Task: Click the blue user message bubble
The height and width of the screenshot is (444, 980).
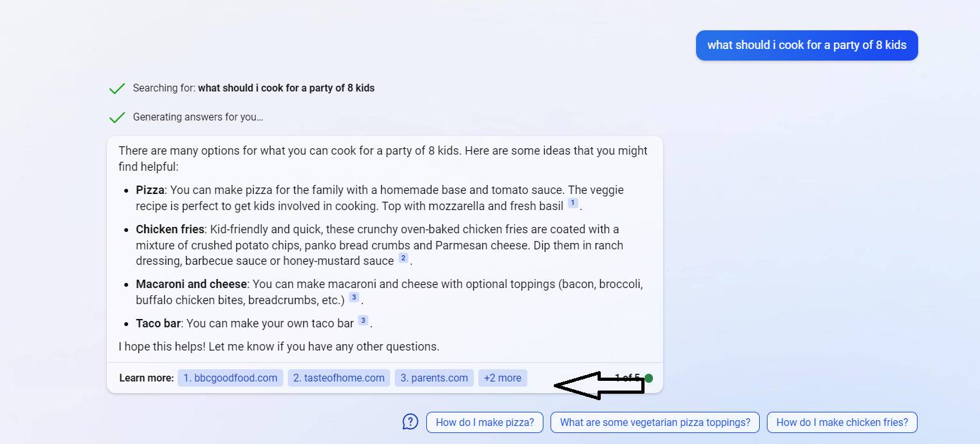Action: [x=806, y=45]
